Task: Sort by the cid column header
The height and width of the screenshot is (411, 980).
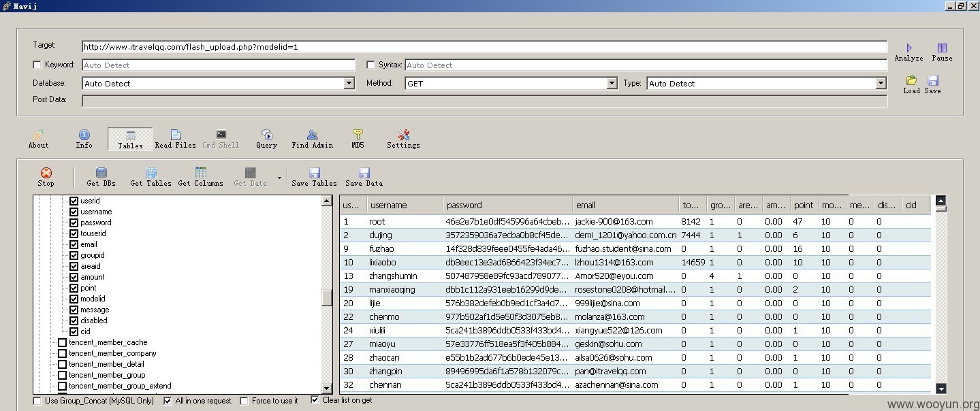Action: [916, 205]
